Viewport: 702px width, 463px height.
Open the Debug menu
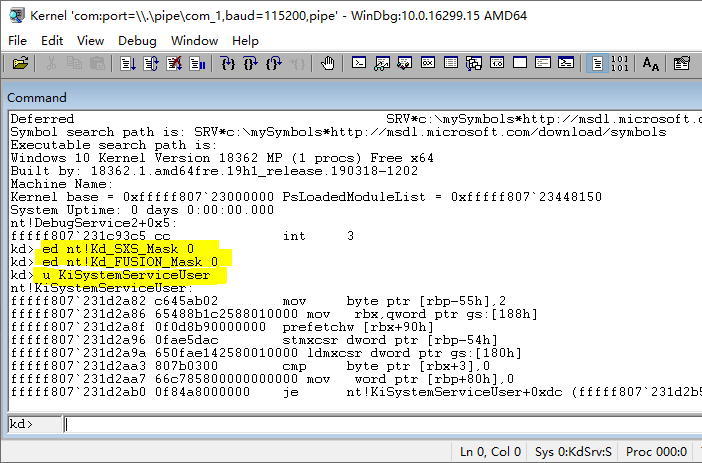coord(137,41)
